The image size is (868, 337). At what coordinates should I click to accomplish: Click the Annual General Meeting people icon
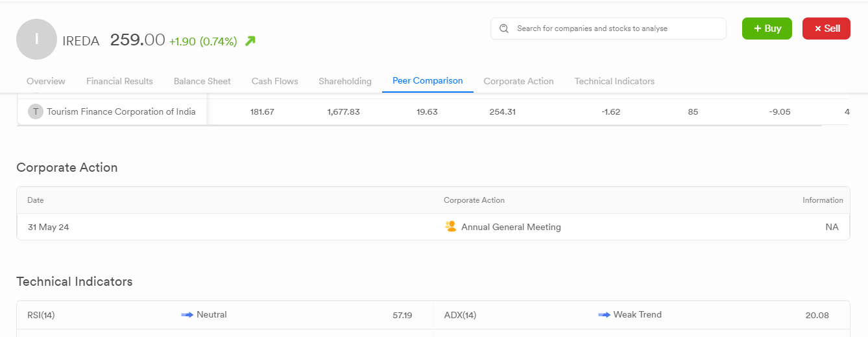451,226
